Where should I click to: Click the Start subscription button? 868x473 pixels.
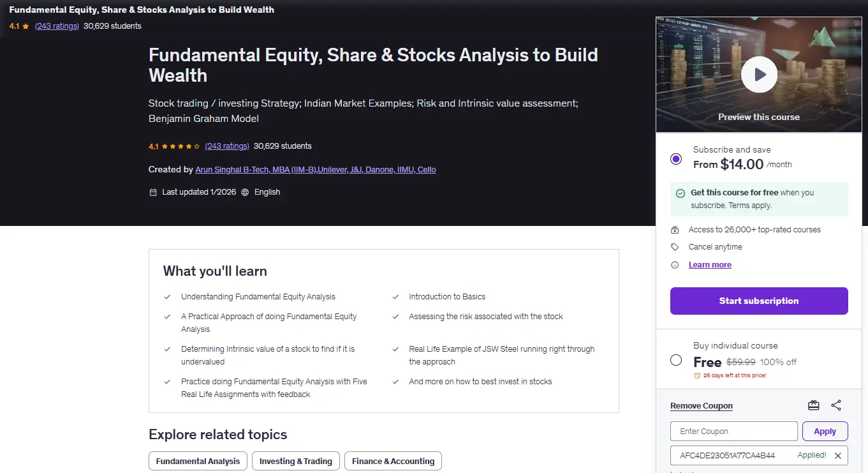click(x=759, y=301)
